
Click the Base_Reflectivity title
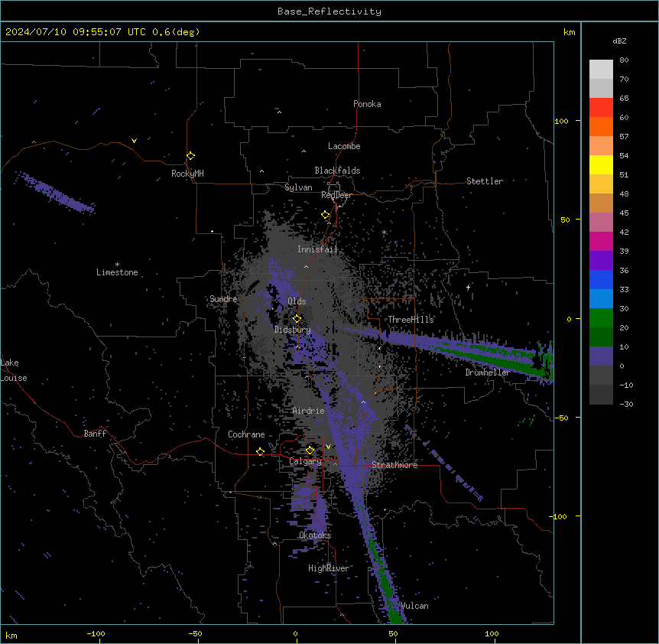pyautogui.click(x=329, y=11)
